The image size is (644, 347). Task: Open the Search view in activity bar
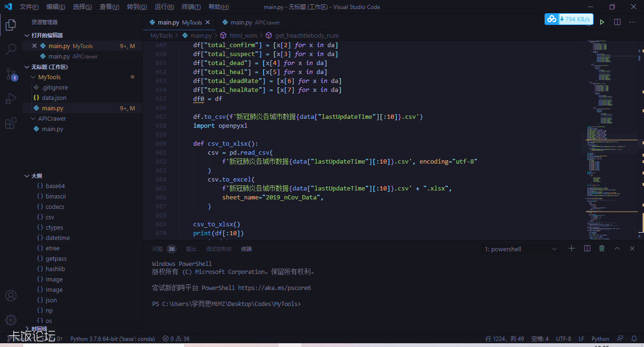click(11, 49)
